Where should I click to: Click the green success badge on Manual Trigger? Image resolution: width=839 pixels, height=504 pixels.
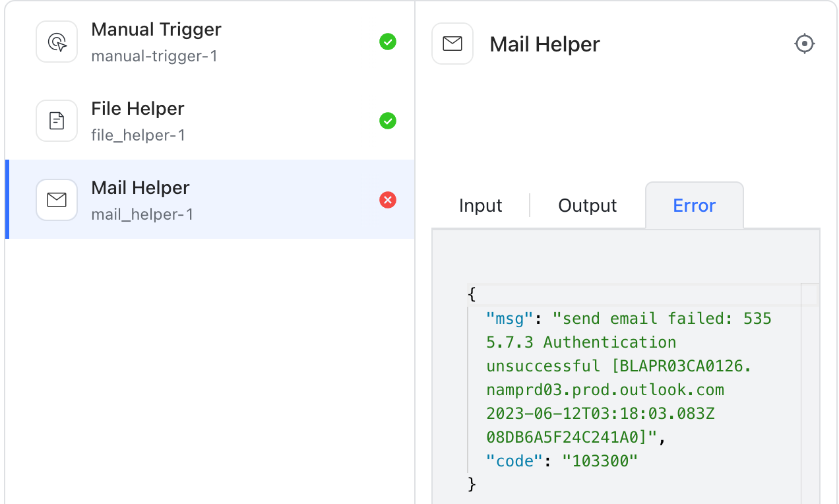coord(388,41)
